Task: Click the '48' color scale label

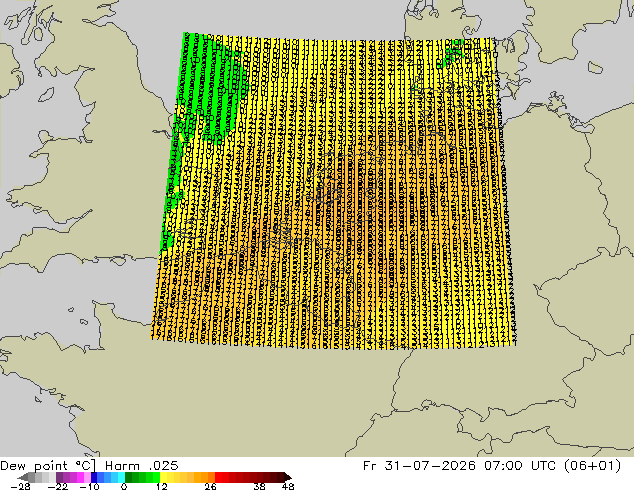Action: point(288,486)
